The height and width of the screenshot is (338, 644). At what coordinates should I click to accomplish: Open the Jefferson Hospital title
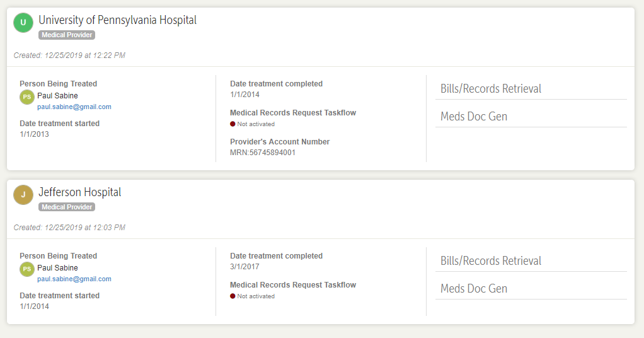(x=80, y=192)
